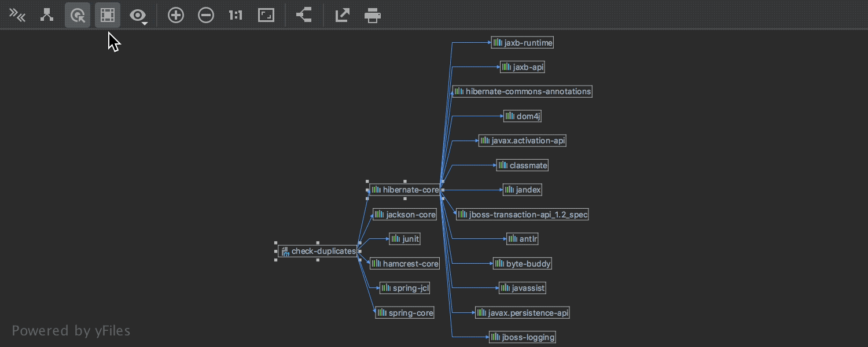The image size is (868, 347).
Task: Select the javax.persistence-api node
Action: tap(523, 313)
